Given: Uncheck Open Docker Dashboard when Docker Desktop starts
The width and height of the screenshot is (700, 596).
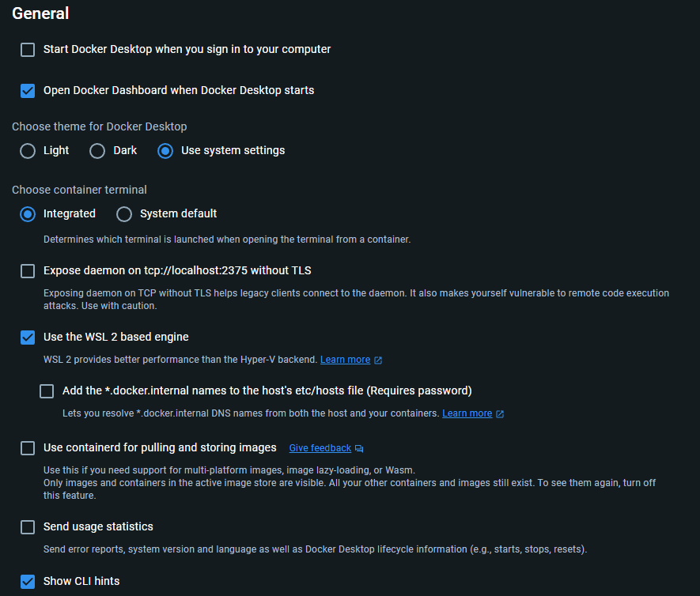Looking at the screenshot, I should 28,91.
